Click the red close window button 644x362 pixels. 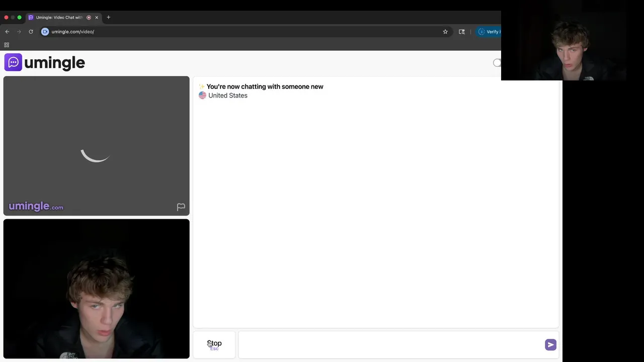[6, 18]
